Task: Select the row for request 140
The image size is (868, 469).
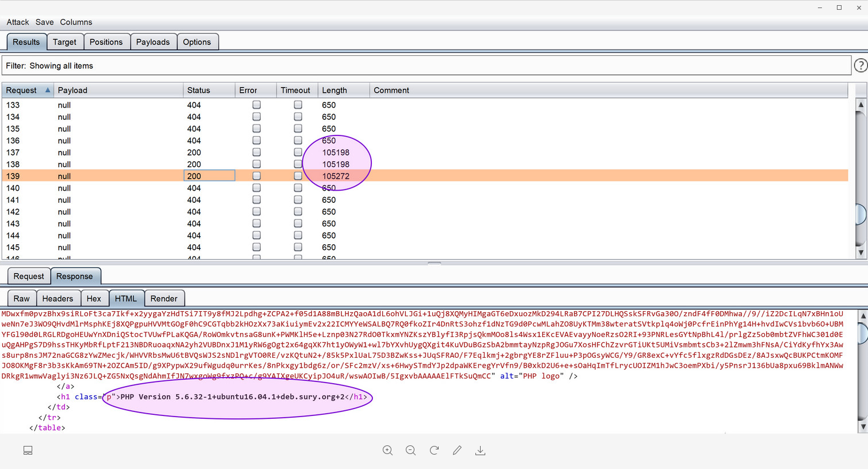Action: 425,188
